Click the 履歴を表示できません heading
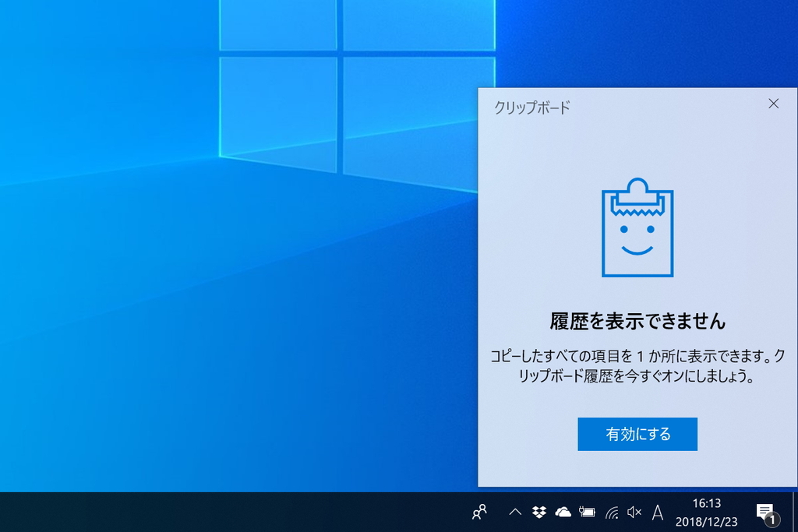Image resolution: width=798 pixels, height=532 pixels. (x=637, y=319)
